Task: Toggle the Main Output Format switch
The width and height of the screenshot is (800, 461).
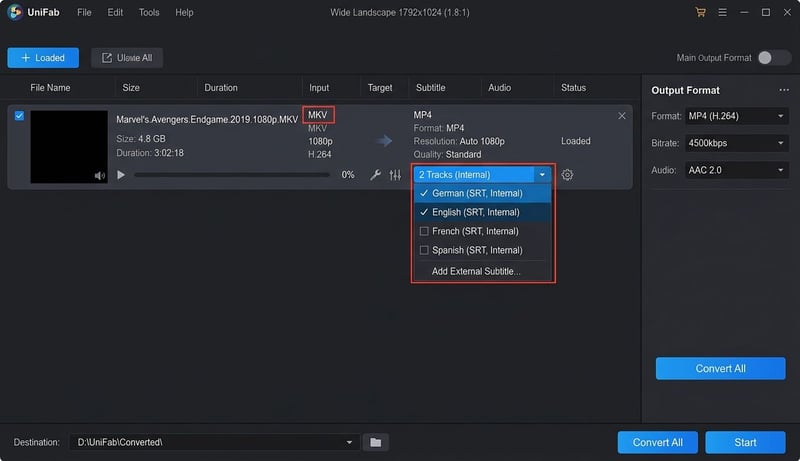Action: click(773, 58)
